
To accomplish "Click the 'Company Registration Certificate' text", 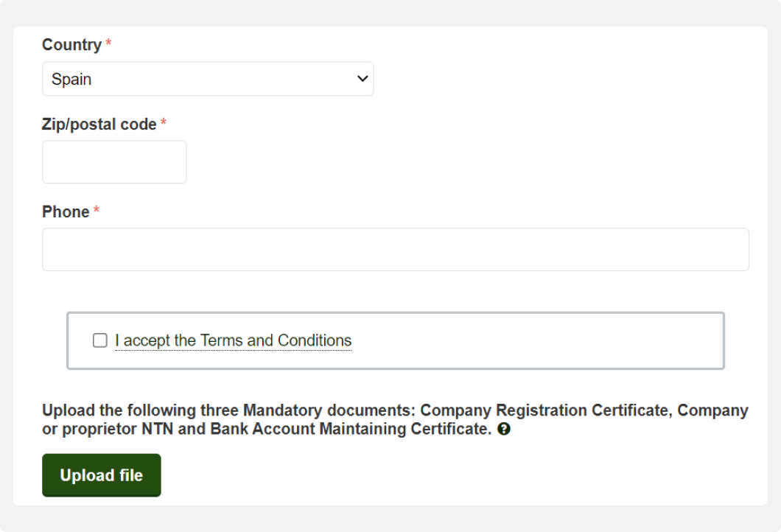I will tap(546, 410).
